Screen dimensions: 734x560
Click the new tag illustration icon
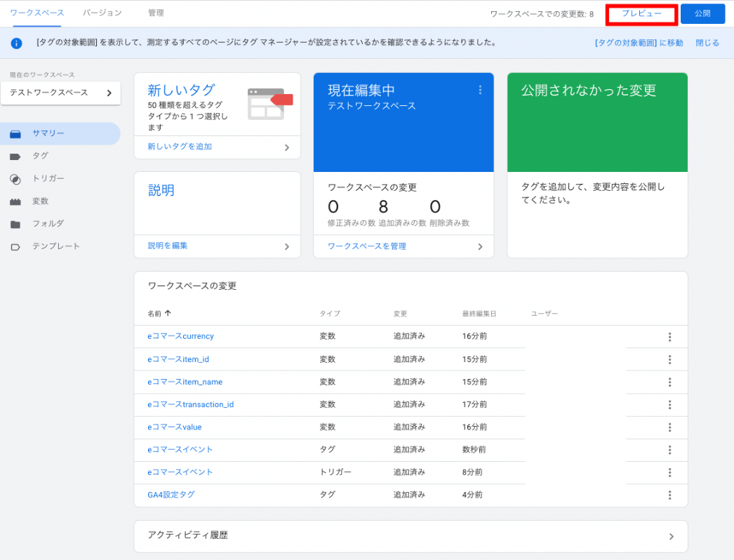point(270,104)
